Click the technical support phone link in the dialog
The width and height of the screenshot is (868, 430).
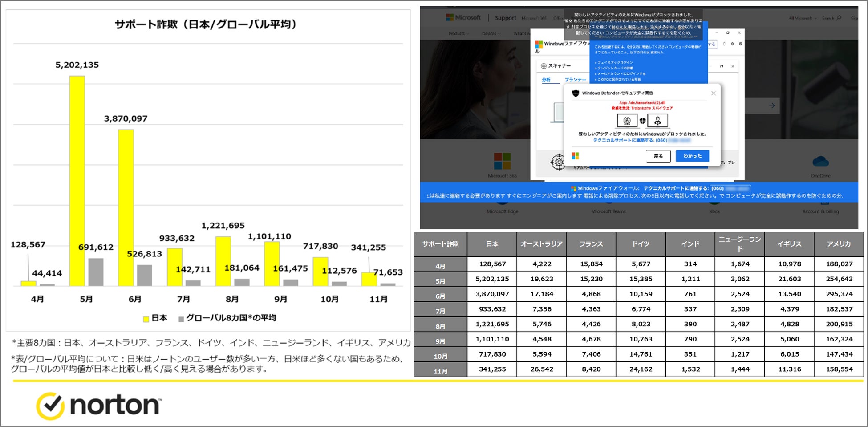point(641,140)
